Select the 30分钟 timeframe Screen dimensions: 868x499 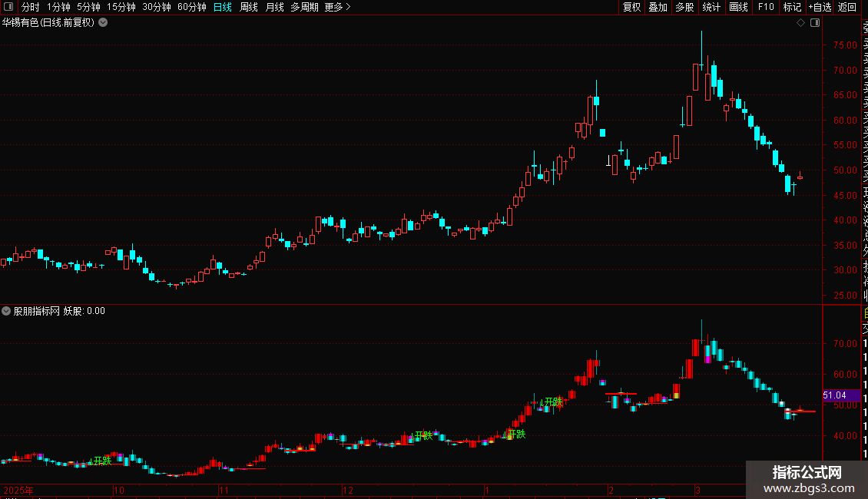pos(157,7)
